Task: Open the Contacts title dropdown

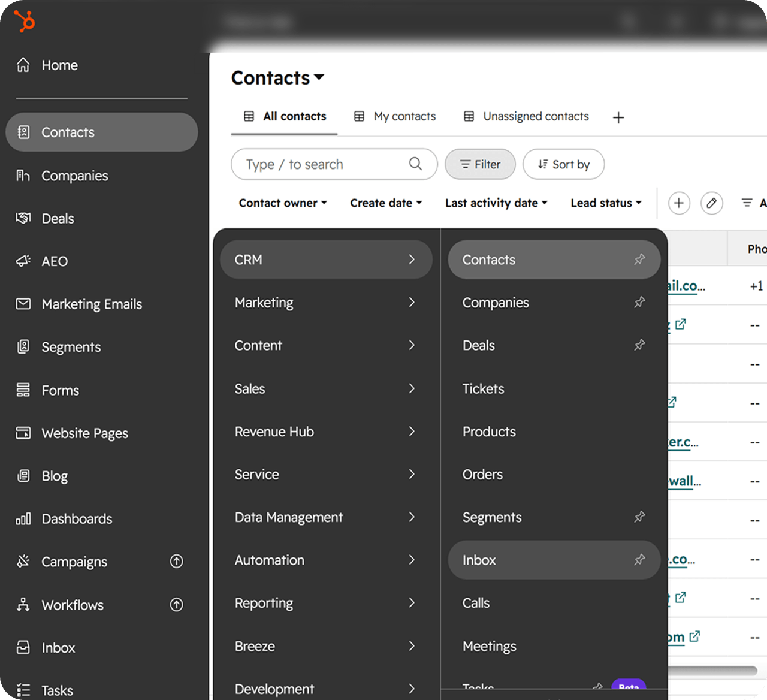Action: click(x=278, y=78)
